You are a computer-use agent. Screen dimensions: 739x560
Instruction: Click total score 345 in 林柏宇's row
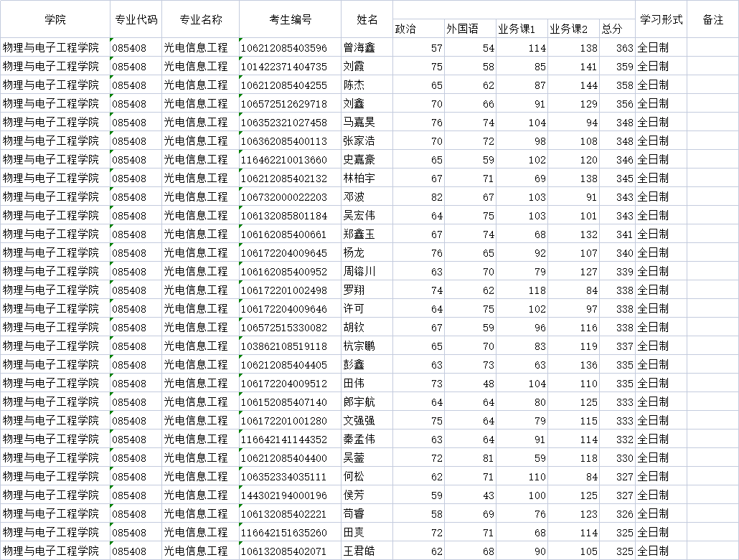click(618, 178)
